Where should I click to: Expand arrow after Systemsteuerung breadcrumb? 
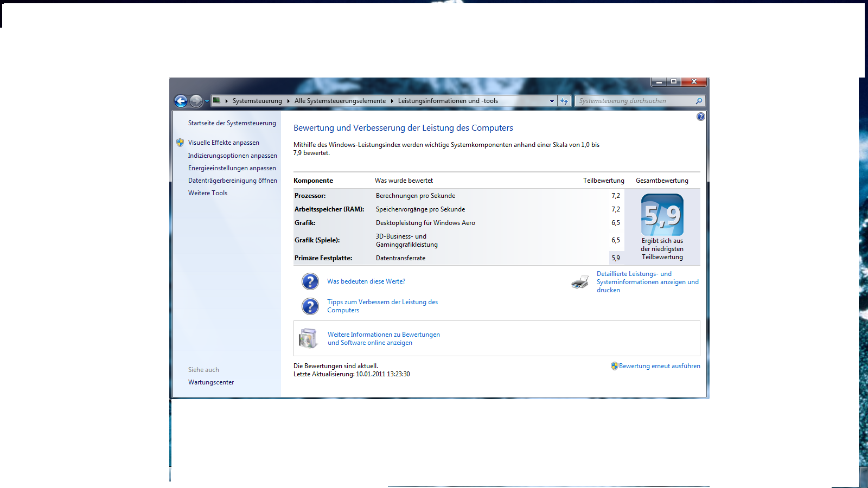point(289,101)
